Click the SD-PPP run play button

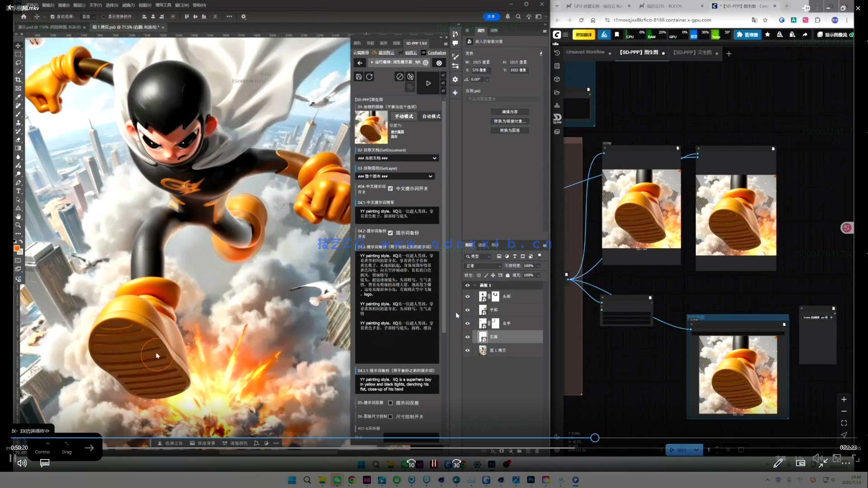point(428,83)
